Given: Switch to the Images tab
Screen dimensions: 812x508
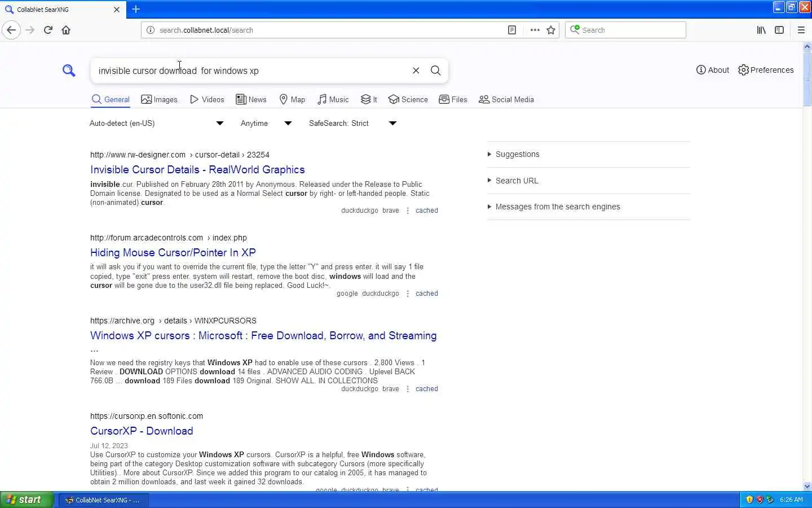Looking at the screenshot, I should [x=159, y=99].
